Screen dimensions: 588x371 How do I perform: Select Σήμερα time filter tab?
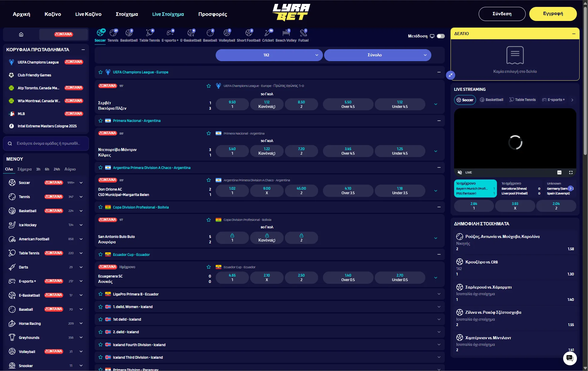click(25, 169)
